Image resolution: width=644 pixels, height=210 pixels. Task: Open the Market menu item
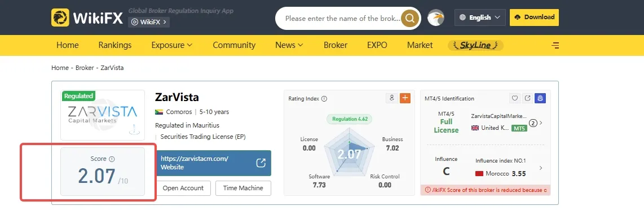[x=420, y=45]
